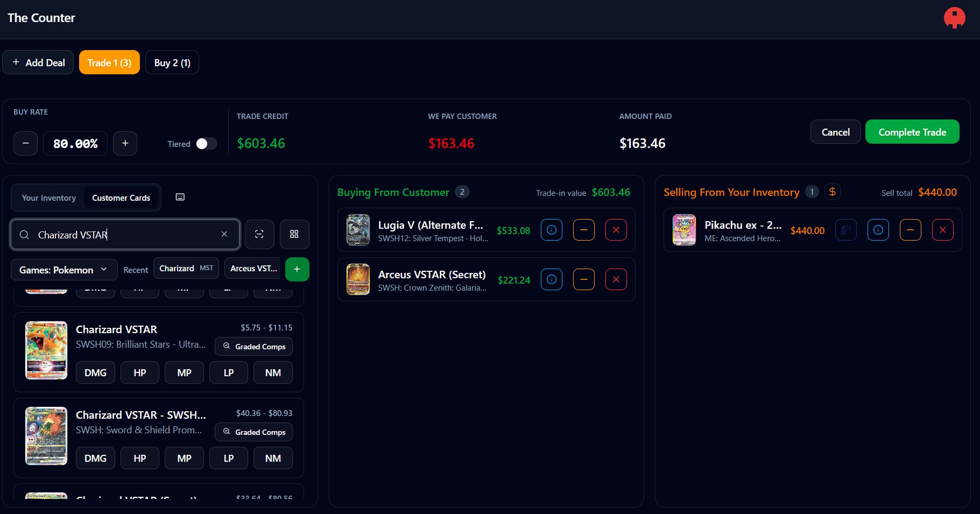Choose MP condition for Charizard VSTAR Brilliant Stars
Screen dimensions: 980x514
[184, 372]
